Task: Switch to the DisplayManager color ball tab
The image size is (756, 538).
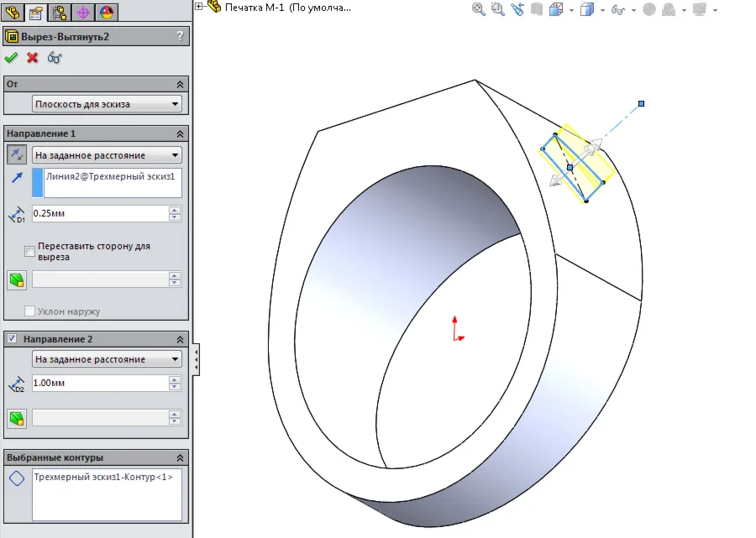Action: point(107,12)
